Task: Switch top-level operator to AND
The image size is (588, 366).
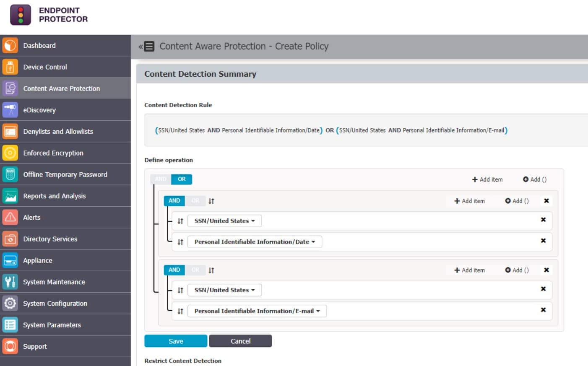Action: [161, 179]
